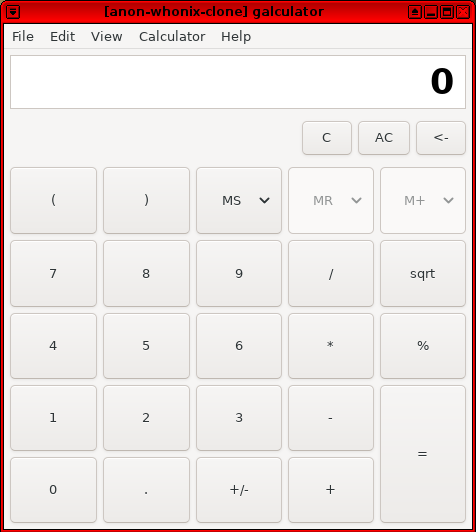The image size is (476, 532).
Task: Shade the window with the roll-up button
Action: [x=415, y=12]
